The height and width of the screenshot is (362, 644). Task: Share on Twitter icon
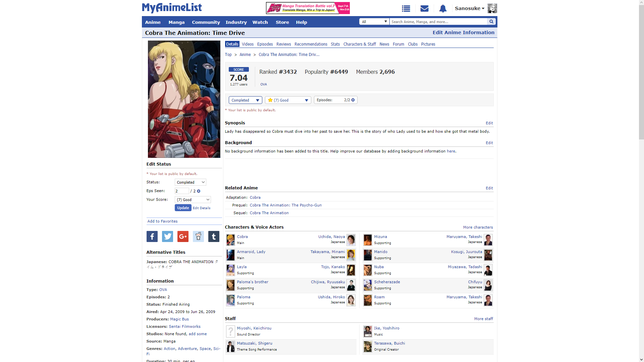[x=167, y=237]
